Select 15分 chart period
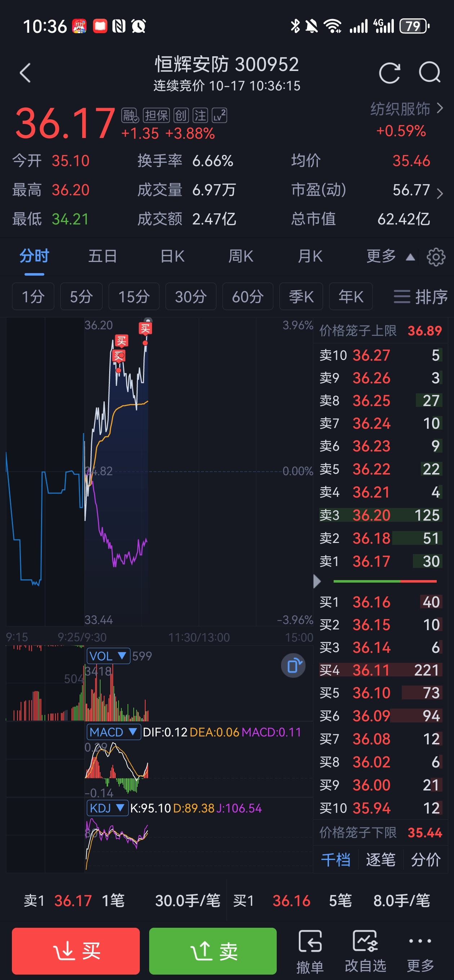 tap(134, 297)
